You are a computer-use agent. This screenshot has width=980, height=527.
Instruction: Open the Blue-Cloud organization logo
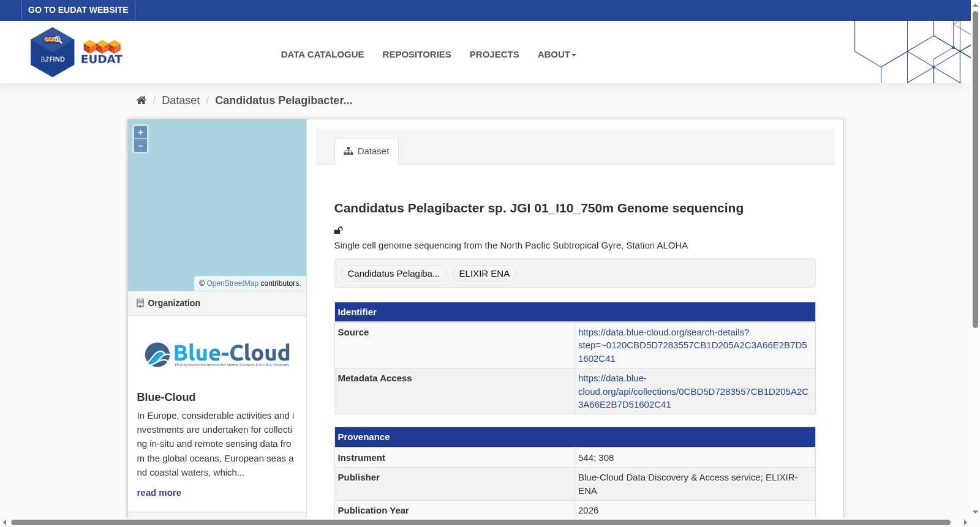[217, 354]
